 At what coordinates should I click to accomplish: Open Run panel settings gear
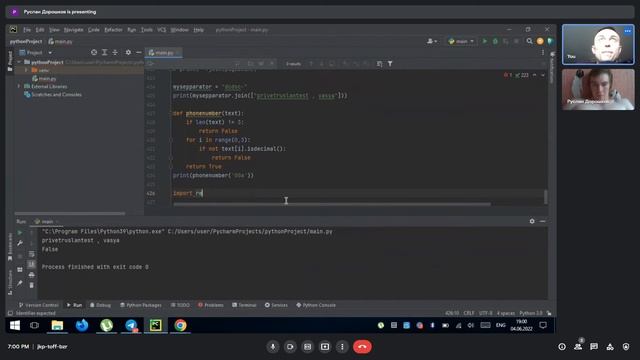[532, 221]
